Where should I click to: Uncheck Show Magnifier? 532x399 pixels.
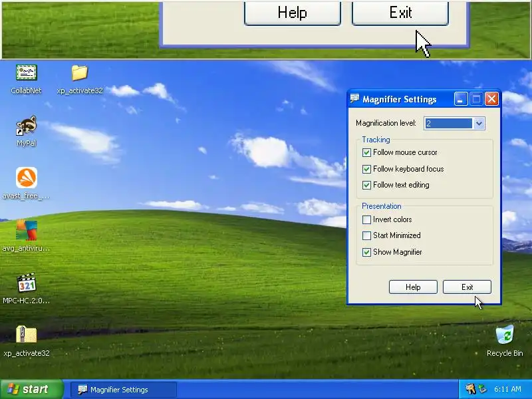click(x=366, y=252)
